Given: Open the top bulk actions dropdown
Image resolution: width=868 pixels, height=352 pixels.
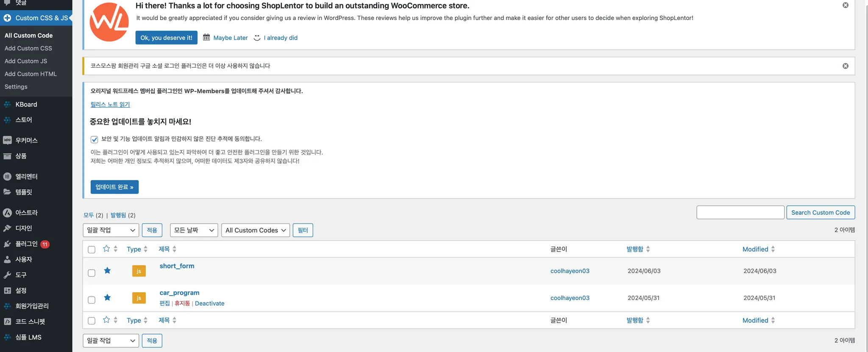Looking at the screenshot, I should 111,230.
